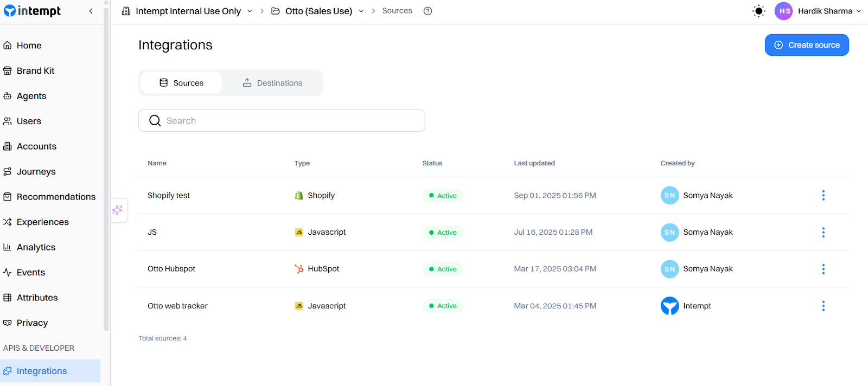Switch to the Sources tab
This screenshot has width=868, height=386.
click(x=181, y=83)
